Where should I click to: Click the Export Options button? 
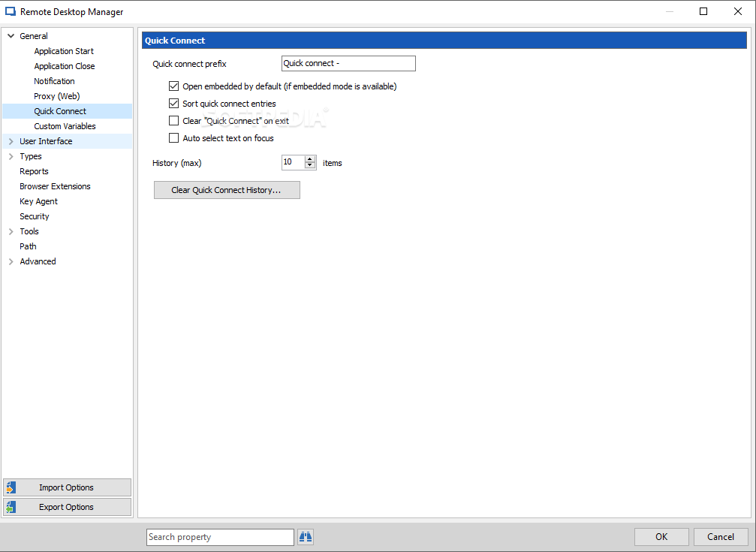(67, 507)
